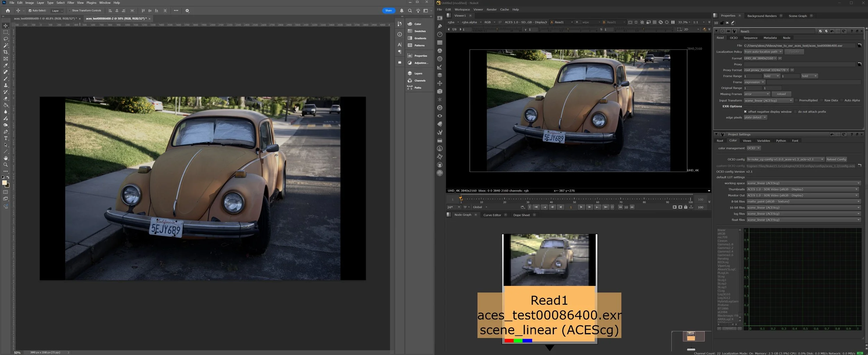The image size is (868, 355).
Task: Select the Crop tool in Photoshop
Action: click(6, 52)
